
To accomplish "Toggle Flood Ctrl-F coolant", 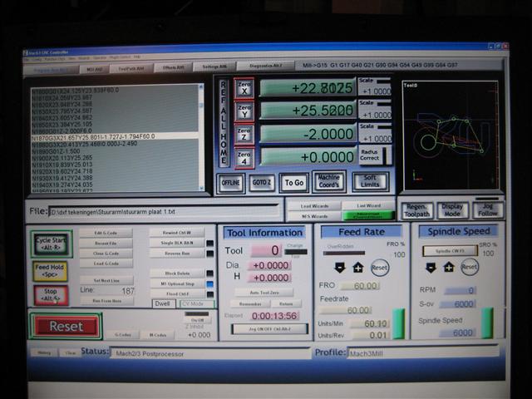I will tap(177, 293).
